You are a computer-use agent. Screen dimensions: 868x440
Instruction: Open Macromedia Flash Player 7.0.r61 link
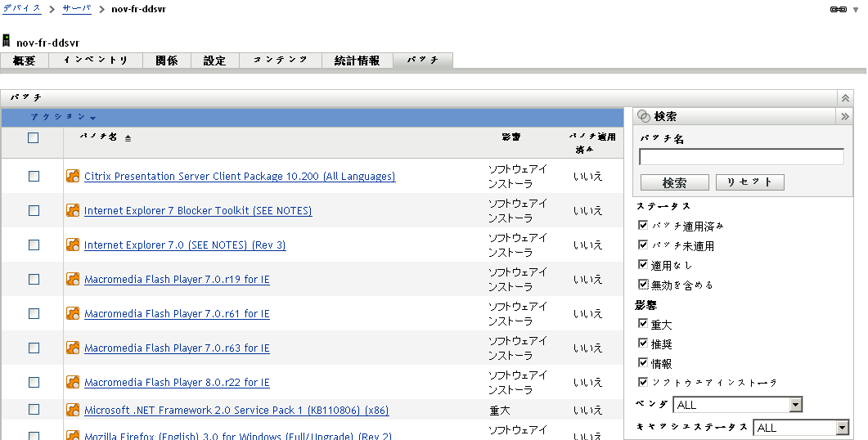[178, 313]
